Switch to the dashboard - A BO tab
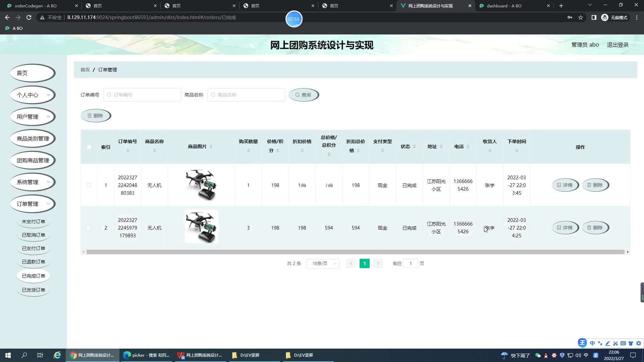This screenshot has width=644, height=362. [x=504, y=6]
